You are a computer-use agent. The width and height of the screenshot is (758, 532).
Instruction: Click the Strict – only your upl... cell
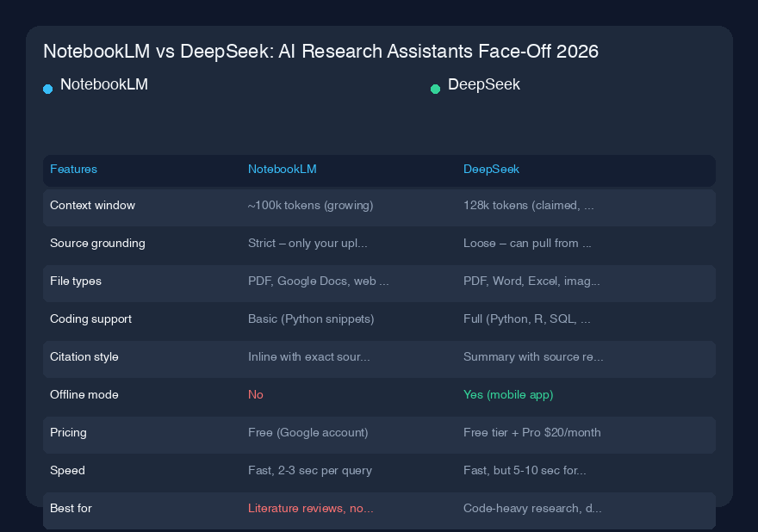click(x=308, y=243)
